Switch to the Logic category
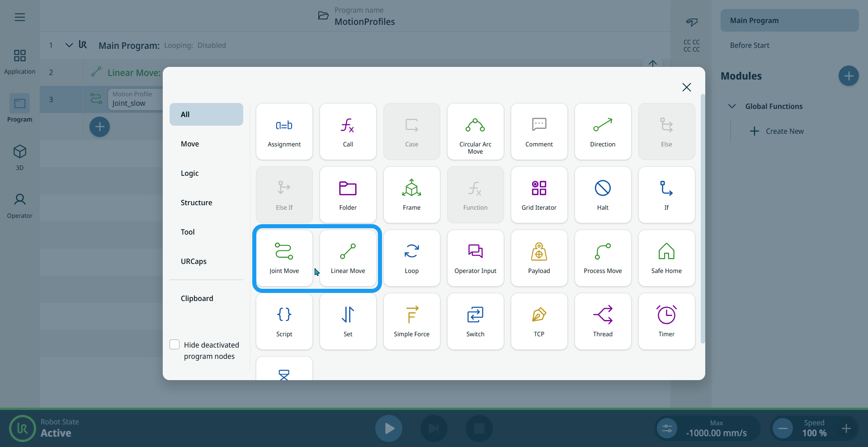The height and width of the screenshot is (447, 868). (x=190, y=173)
